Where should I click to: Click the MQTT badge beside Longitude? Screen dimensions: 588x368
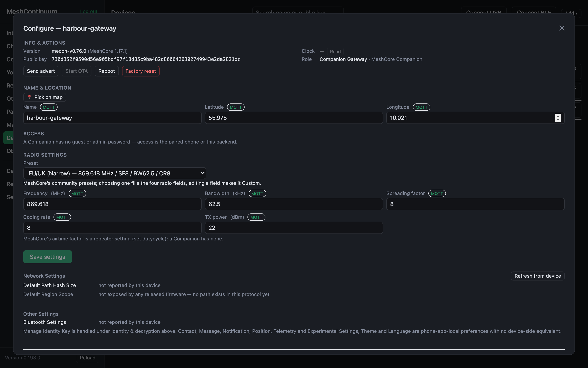(x=421, y=107)
